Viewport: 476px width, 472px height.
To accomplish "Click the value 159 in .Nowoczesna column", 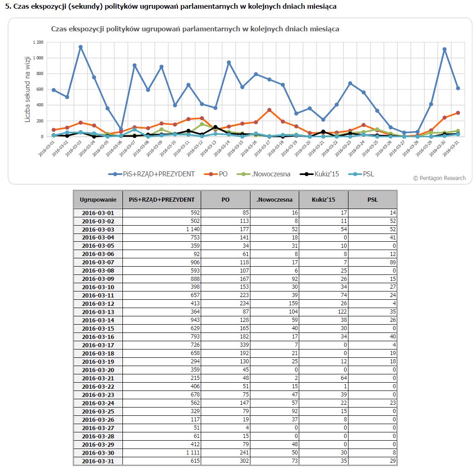I will coord(293,304).
